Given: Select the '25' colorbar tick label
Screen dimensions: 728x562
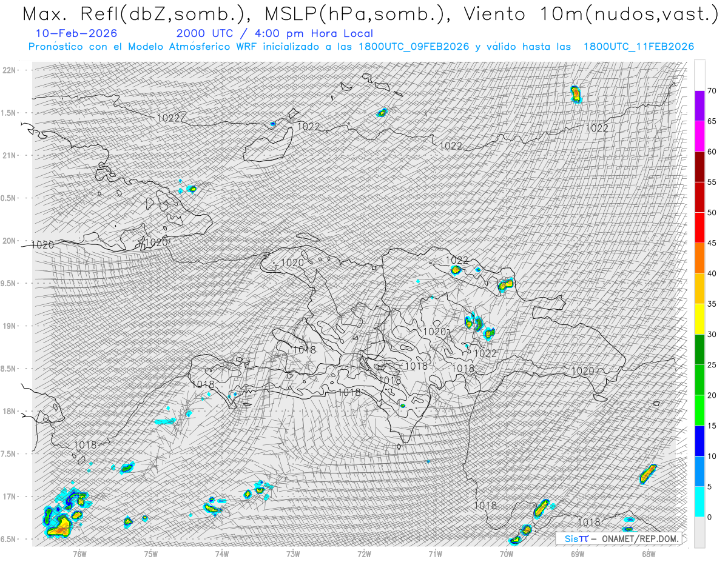Looking at the screenshot, I should pyautogui.click(x=712, y=365).
